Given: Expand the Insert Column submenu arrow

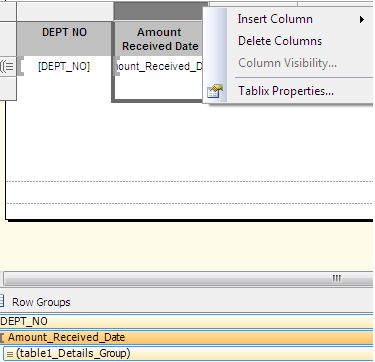Looking at the screenshot, I should point(362,20).
